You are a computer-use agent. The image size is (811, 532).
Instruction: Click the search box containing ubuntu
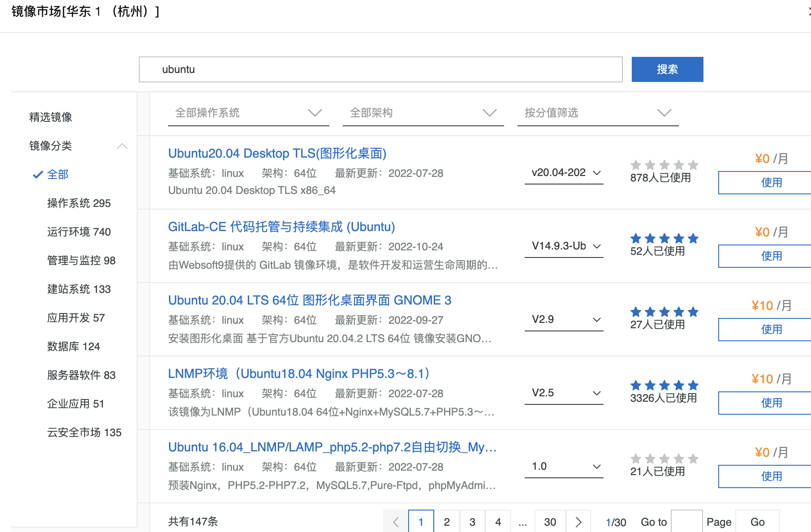380,69
